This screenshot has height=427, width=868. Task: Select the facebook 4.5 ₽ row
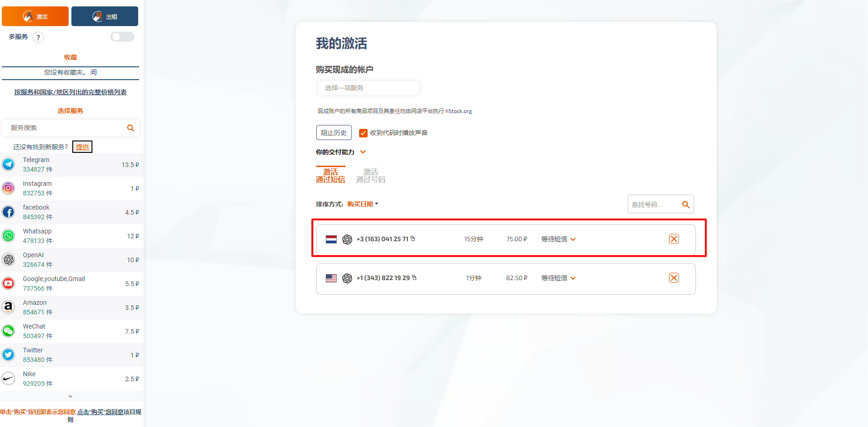coord(72,212)
